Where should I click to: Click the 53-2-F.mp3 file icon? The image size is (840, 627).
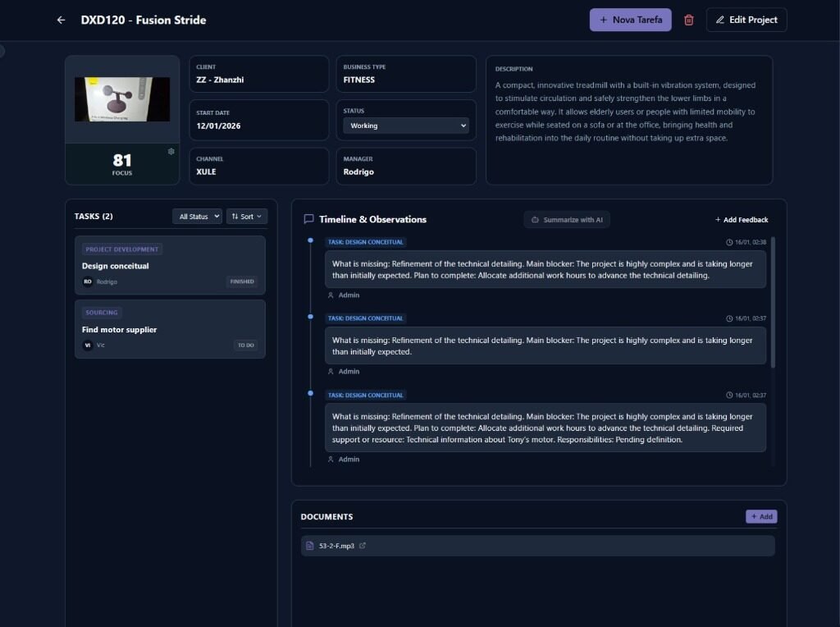coord(309,546)
